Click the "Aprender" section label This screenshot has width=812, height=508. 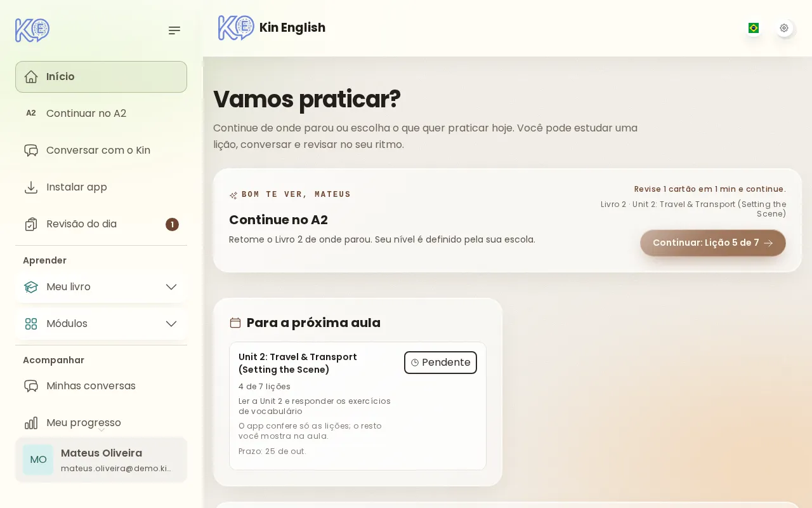click(x=44, y=260)
